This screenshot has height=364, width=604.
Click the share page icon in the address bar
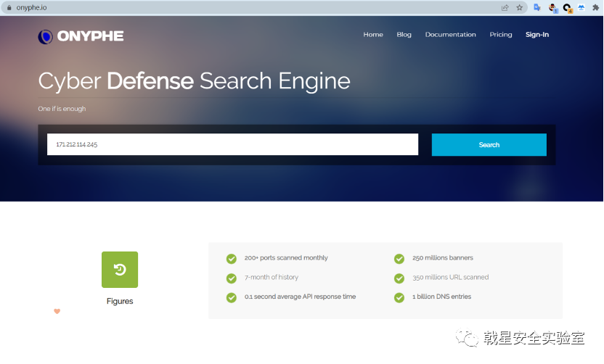[x=505, y=8]
